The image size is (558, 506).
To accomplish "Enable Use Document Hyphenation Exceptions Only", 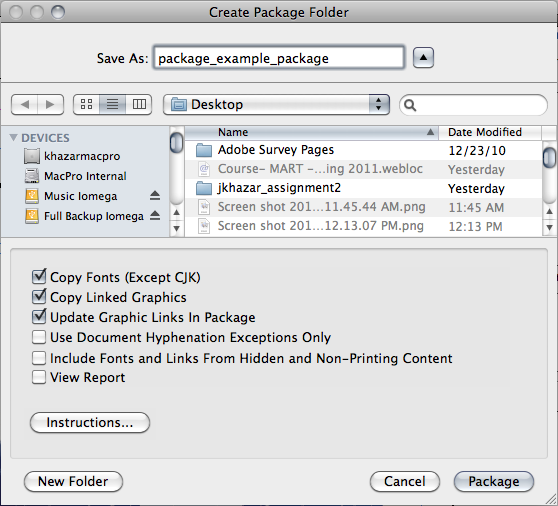I will pyautogui.click(x=39, y=337).
